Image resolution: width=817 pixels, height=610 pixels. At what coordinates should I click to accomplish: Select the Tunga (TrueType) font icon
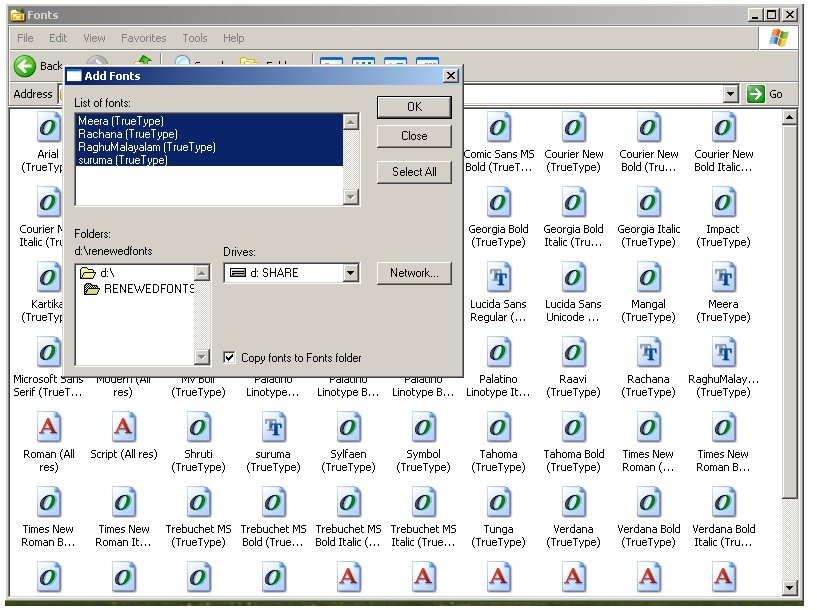(498, 503)
